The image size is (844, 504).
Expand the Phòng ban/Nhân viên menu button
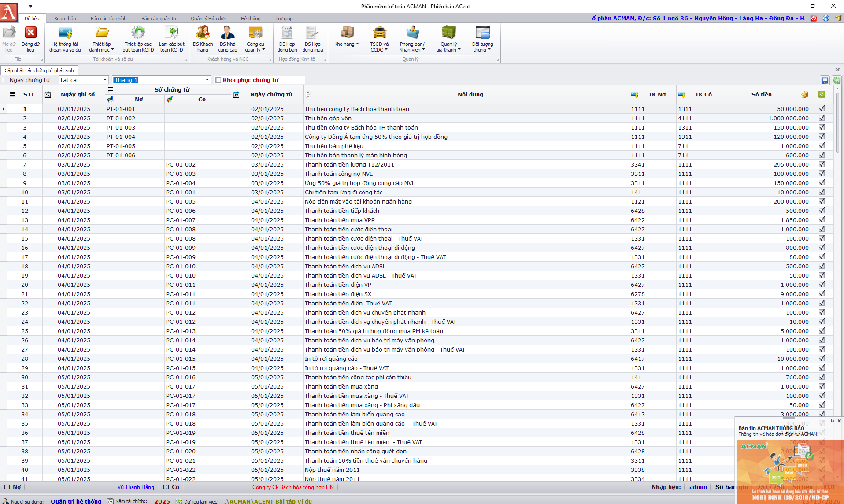pos(412,39)
